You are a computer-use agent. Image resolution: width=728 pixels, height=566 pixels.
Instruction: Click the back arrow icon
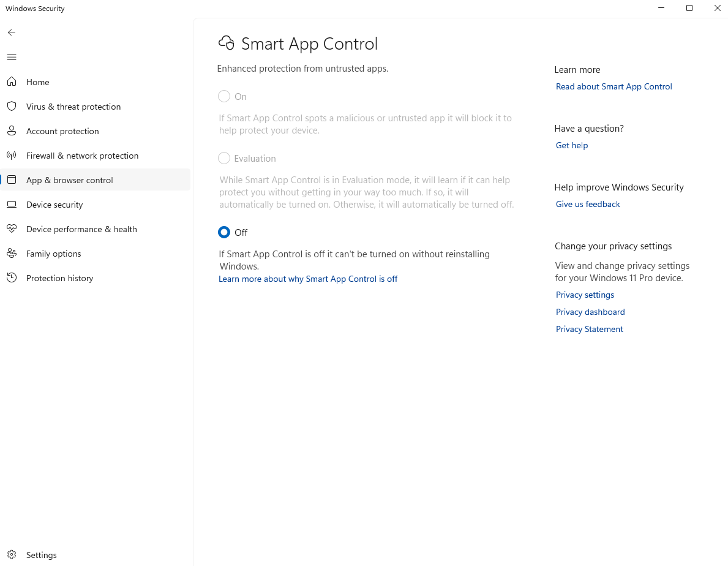tap(12, 32)
